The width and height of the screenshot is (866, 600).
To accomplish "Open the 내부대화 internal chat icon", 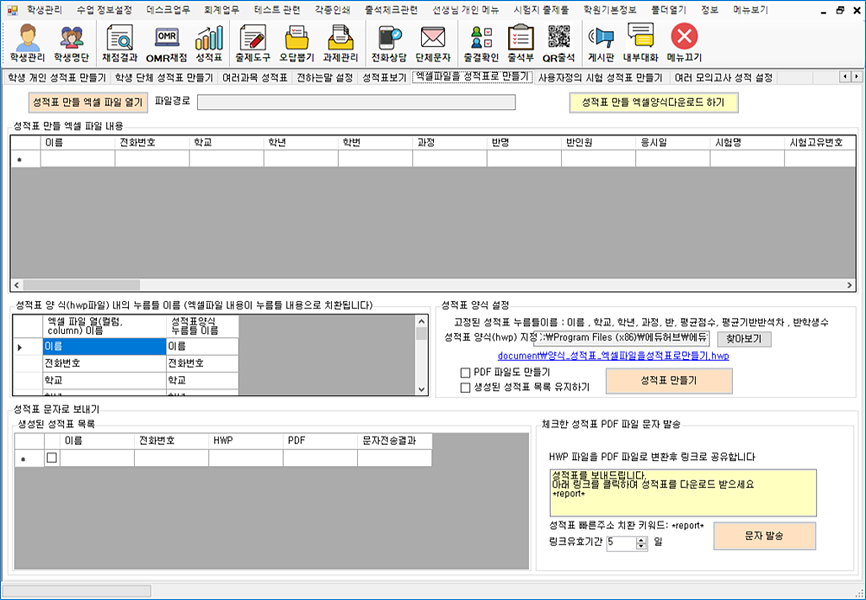I will coord(641,43).
